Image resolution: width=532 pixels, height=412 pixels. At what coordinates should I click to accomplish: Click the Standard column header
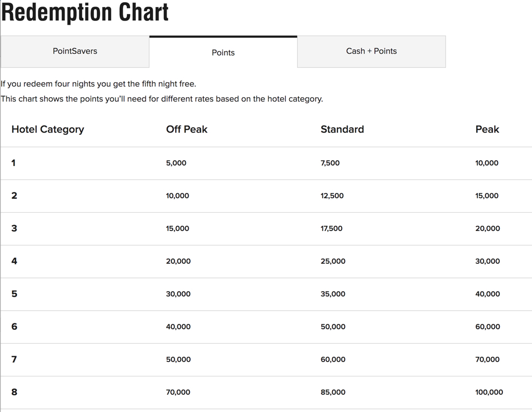(342, 129)
